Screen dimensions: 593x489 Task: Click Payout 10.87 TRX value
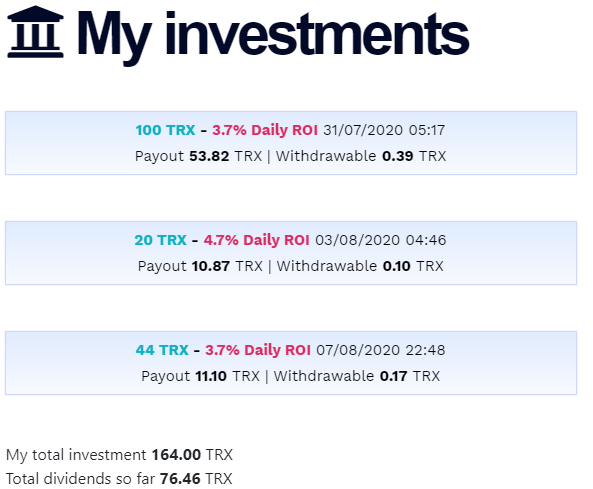(x=200, y=266)
